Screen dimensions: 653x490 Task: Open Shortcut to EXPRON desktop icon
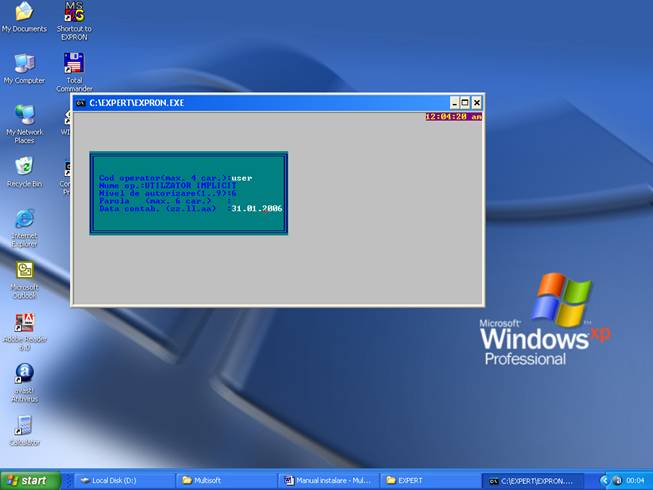click(x=74, y=21)
